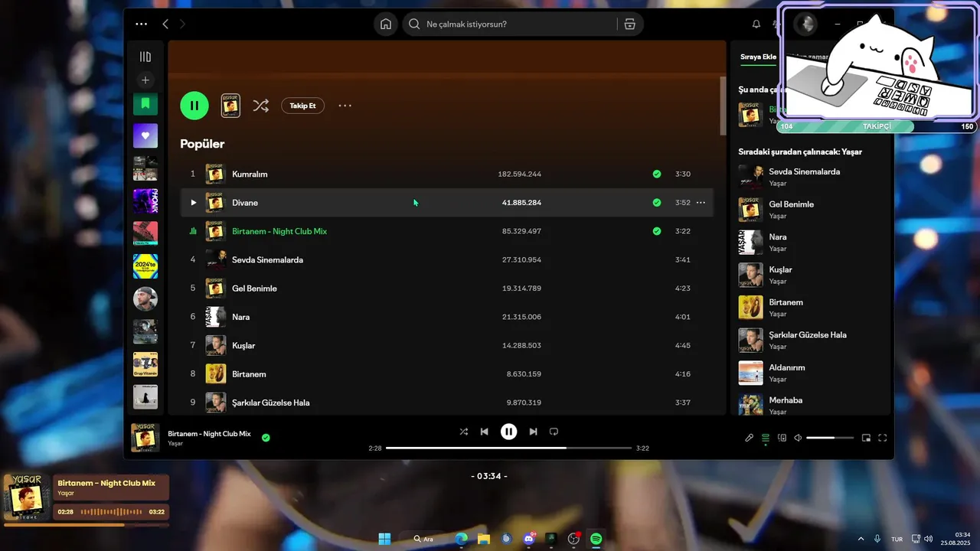The width and height of the screenshot is (980, 551).
Task: Open notifications bell
Action: 756,24
